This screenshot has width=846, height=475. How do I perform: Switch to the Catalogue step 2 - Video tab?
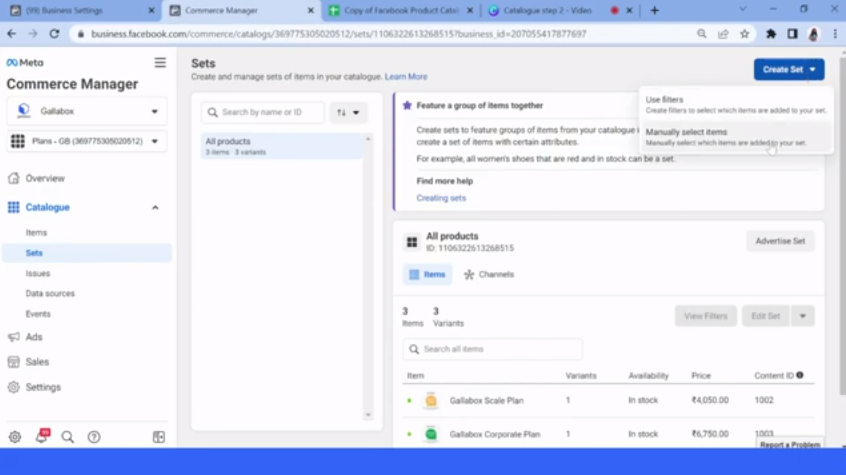point(560,10)
